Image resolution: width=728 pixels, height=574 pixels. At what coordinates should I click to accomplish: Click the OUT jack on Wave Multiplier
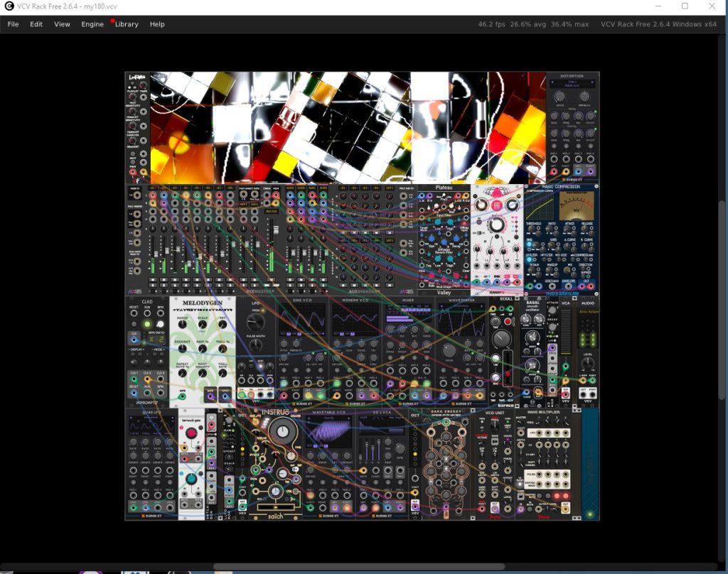[565, 509]
